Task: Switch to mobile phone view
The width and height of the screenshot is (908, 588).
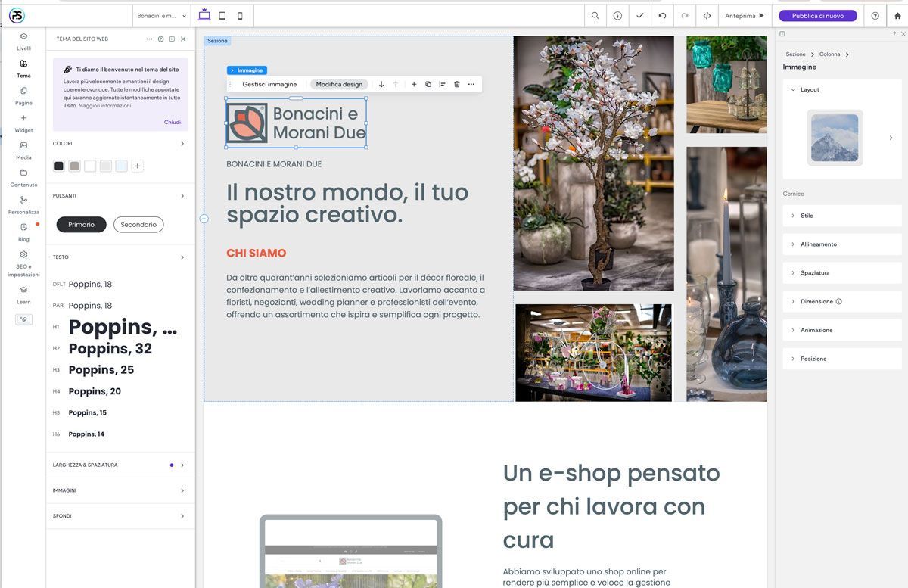Action: tap(241, 16)
